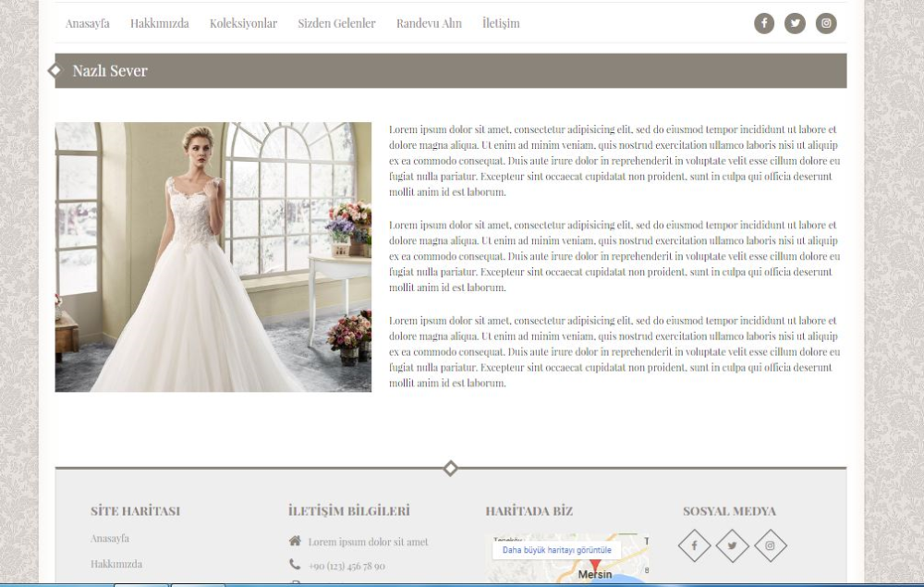Click the phone icon beside the phone number
The image size is (924, 587).
pos(295,565)
